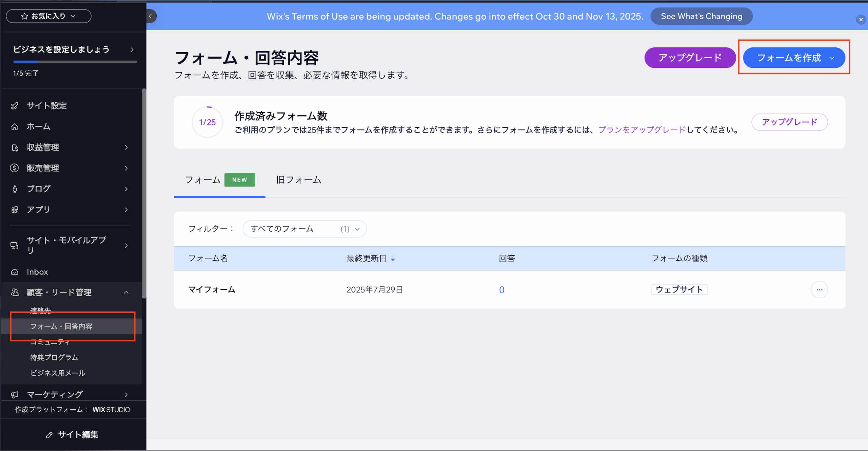868x451 pixels.
Task: Click the rocket icon for サイト設定
Action: point(15,106)
